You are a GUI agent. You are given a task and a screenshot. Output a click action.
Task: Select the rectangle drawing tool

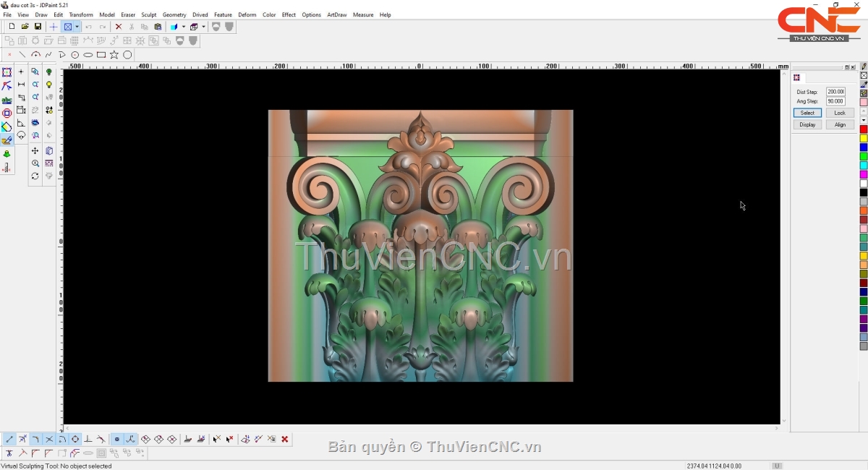click(x=101, y=55)
